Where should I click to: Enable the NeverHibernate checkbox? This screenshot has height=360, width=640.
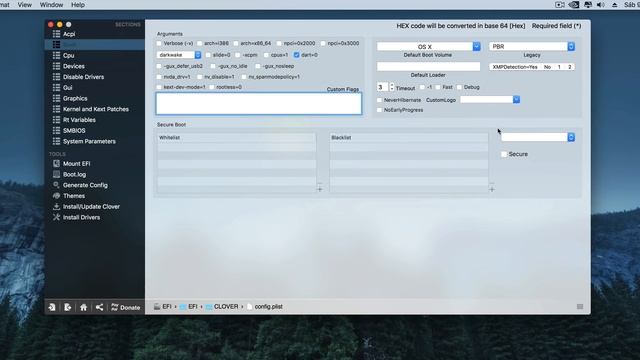(x=380, y=100)
